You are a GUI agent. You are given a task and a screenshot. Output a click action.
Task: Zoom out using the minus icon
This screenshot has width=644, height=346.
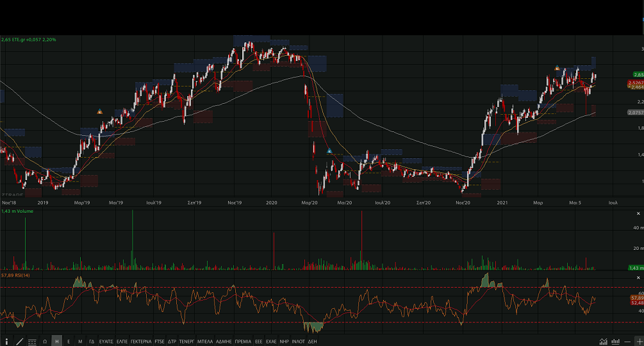point(627,342)
